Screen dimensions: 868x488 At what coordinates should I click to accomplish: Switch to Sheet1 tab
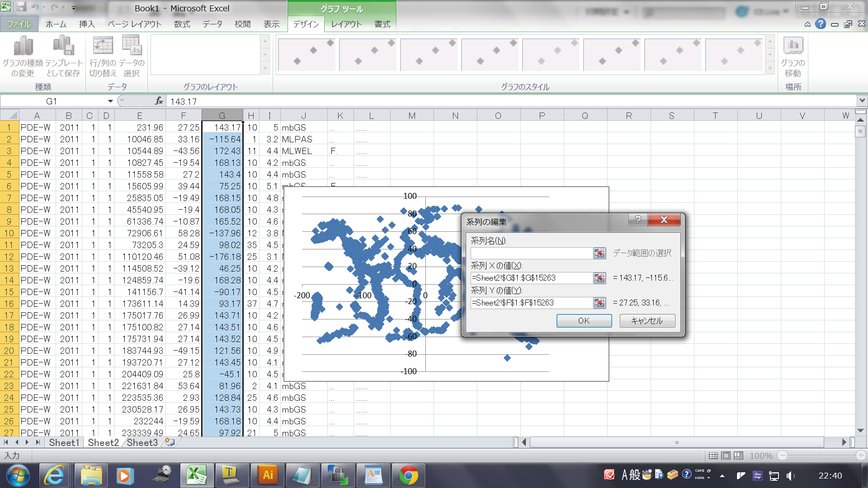[x=64, y=443]
